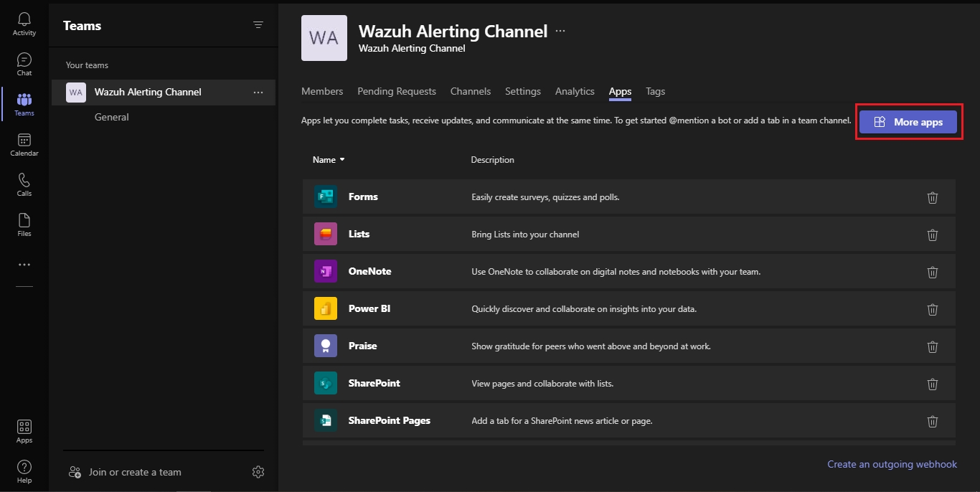Open manage teams settings gear
The height and width of the screenshot is (492, 980).
(258, 472)
